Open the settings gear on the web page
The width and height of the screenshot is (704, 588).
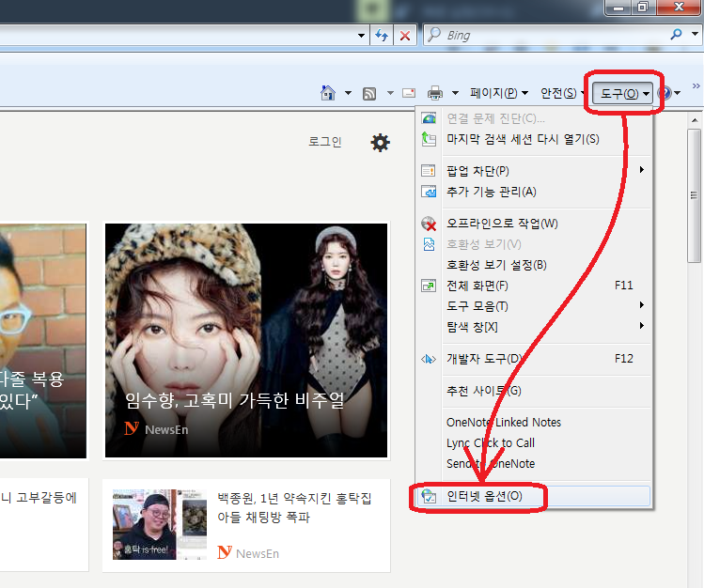click(x=380, y=142)
